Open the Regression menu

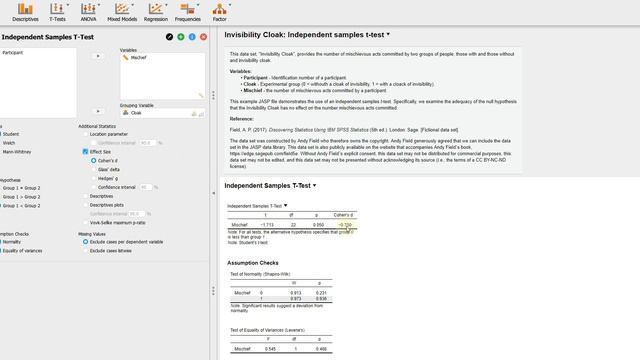[156, 12]
